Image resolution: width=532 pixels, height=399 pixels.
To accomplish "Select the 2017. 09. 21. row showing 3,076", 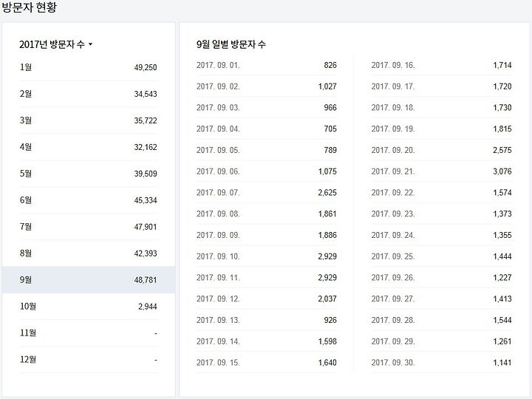I will pos(441,171).
